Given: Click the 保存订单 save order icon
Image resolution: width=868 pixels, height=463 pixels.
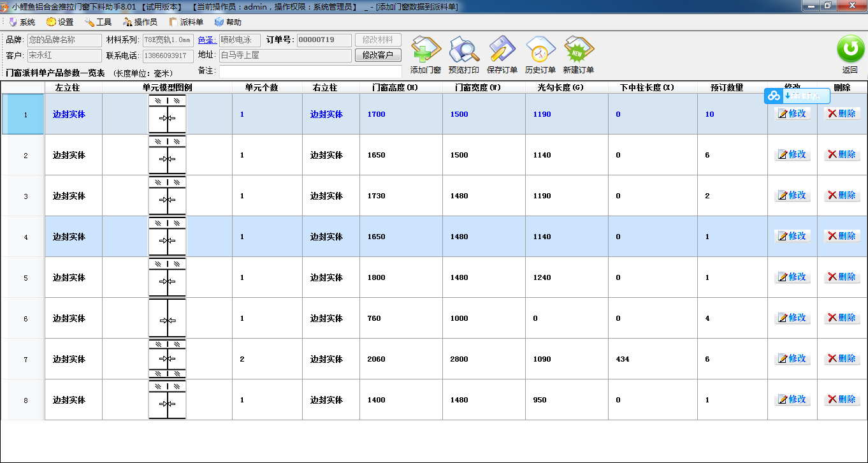Looking at the screenshot, I should (x=502, y=55).
